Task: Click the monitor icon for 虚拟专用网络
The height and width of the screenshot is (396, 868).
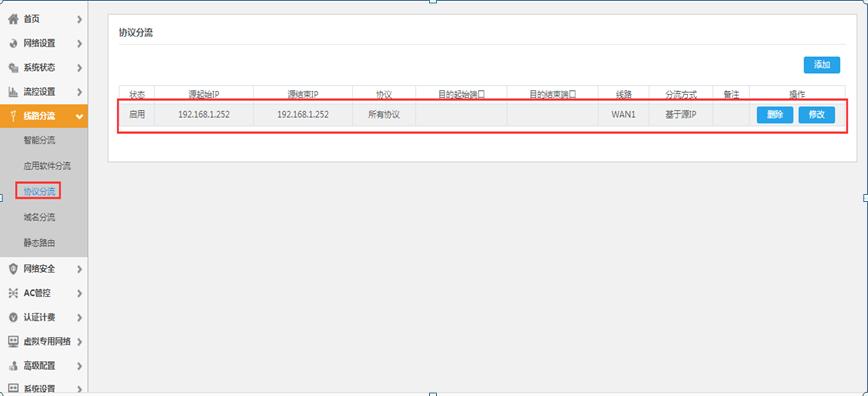Action: click(13, 341)
